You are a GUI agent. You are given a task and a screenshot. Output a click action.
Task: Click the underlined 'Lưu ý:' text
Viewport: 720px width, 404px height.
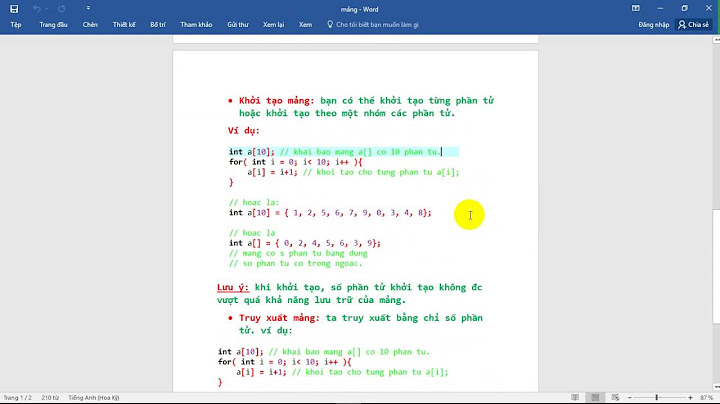tap(233, 287)
